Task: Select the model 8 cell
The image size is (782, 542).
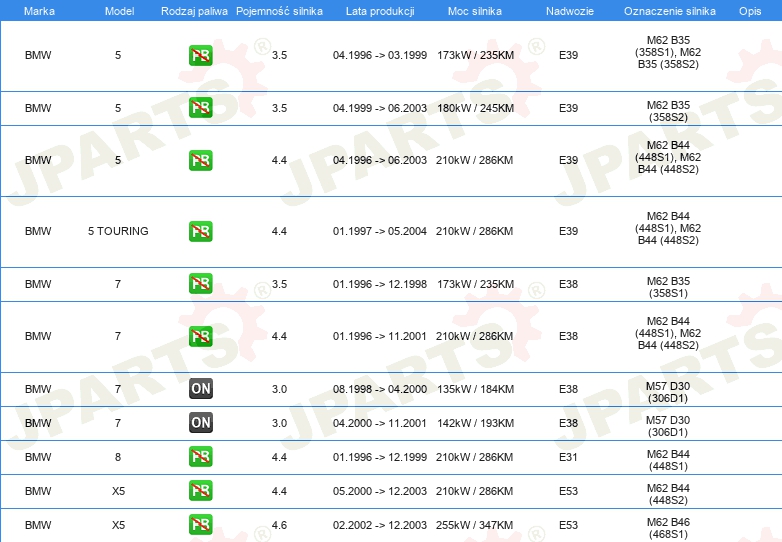Action: point(118,457)
